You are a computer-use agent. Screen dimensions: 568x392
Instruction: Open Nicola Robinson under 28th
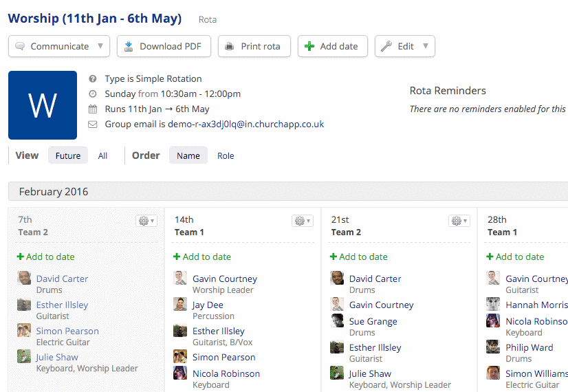[537, 321]
